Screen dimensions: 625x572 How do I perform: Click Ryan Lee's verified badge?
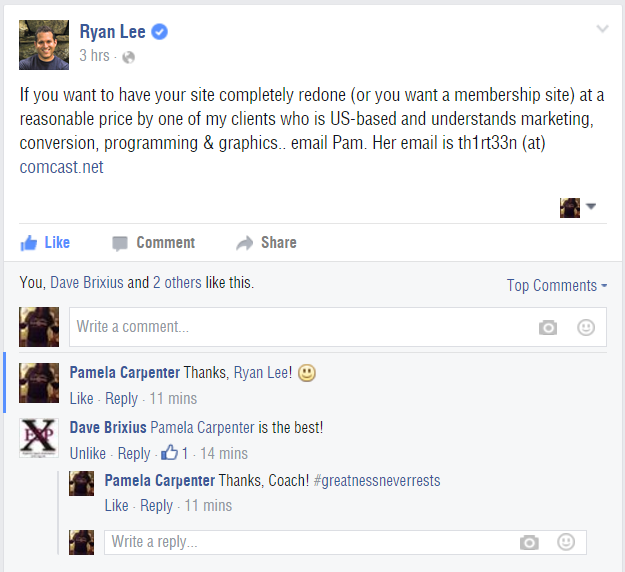(160, 32)
